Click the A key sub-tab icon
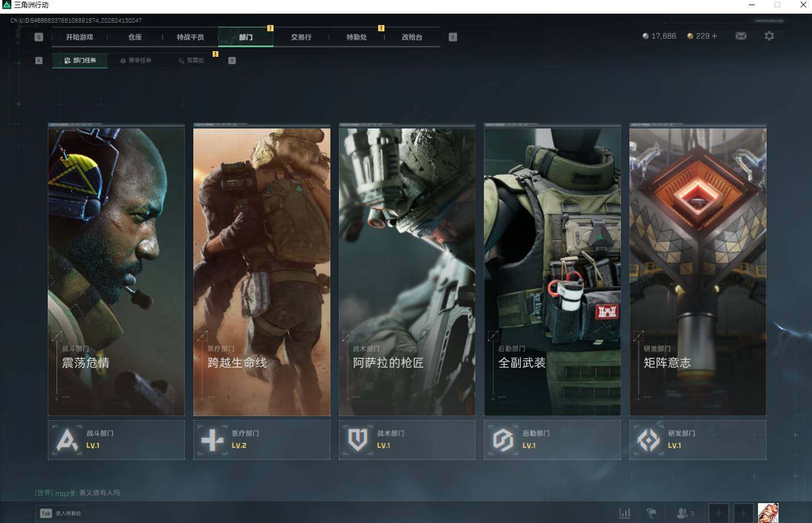This screenshot has height=523, width=812. [39, 60]
